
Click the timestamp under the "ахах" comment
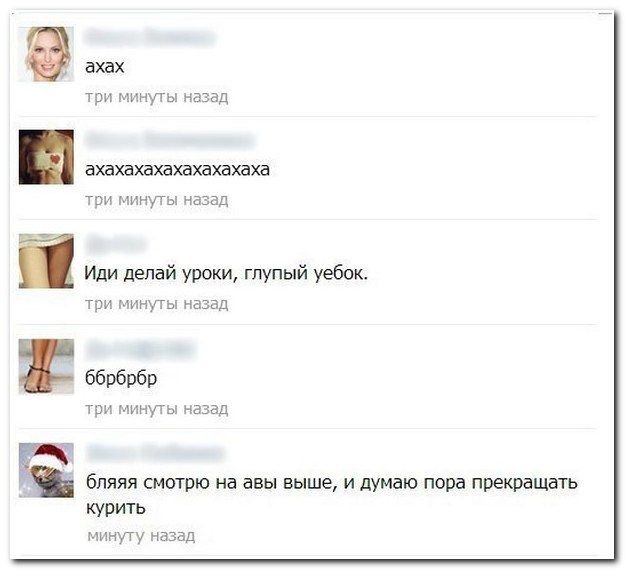(x=157, y=97)
